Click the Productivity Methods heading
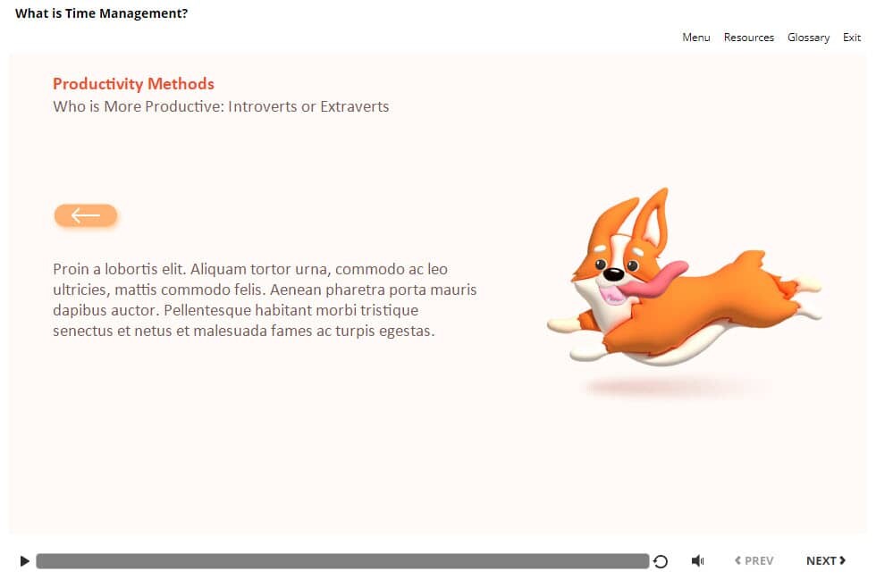The image size is (876, 588). point(133,84)
